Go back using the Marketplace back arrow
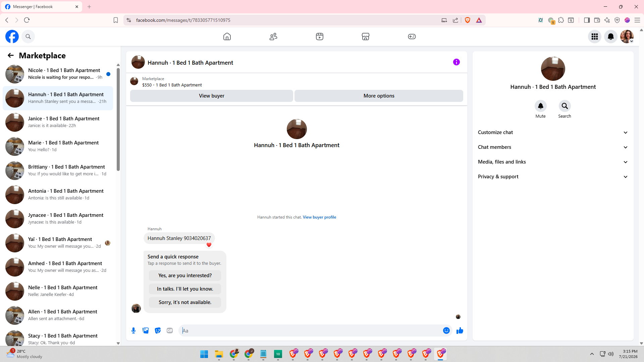 pos(11,55)
